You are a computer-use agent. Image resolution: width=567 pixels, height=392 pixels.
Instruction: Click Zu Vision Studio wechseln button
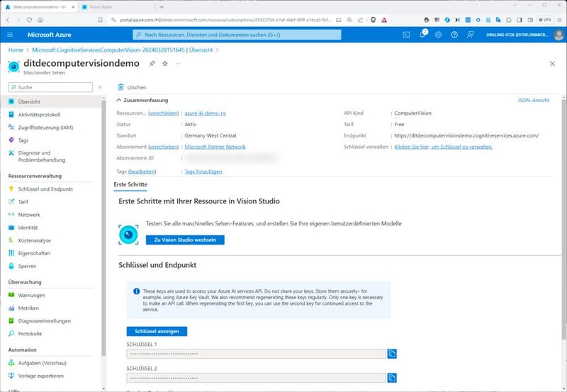[x=185, y=240]
